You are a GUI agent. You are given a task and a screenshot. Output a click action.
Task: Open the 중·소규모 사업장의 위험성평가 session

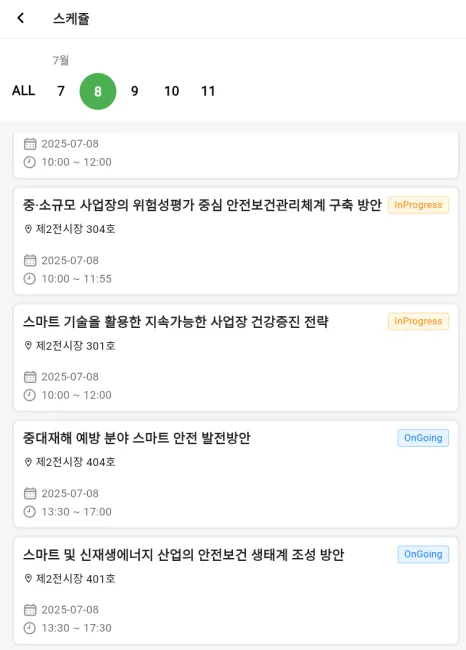click(x=236, y=241)
